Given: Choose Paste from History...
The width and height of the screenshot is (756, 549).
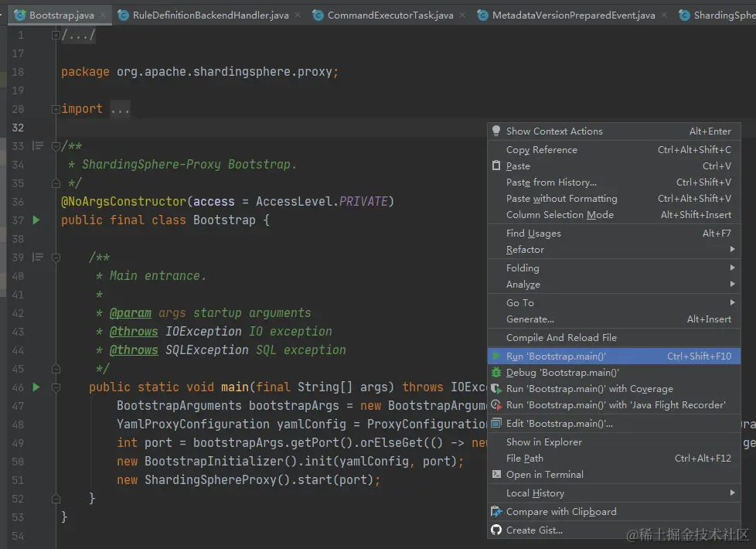Looking at the screenshot, I should [x=614, y=182].
